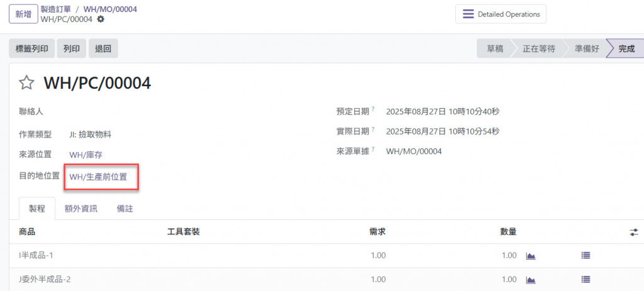Select the 正在等待 status stage
The width and height of the screenshot is (644, 291).
538,49
